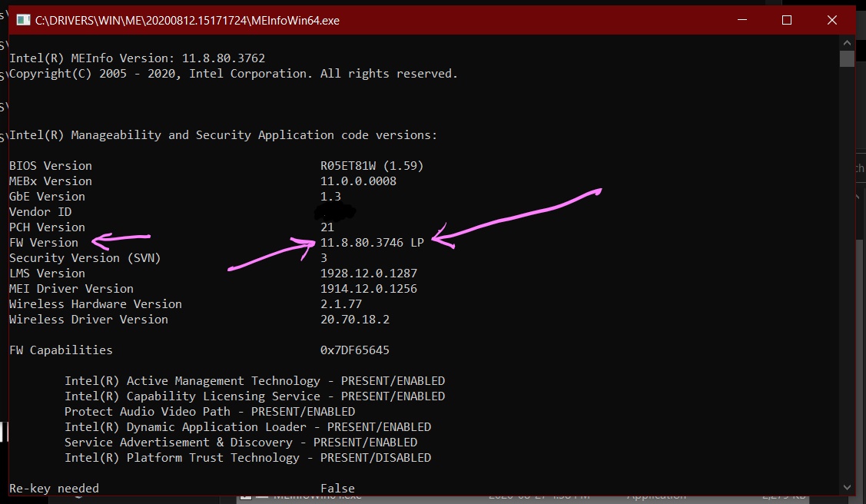866x504 pixels.
Task: Click the 'FW Version' label
Action: [44, 243]
